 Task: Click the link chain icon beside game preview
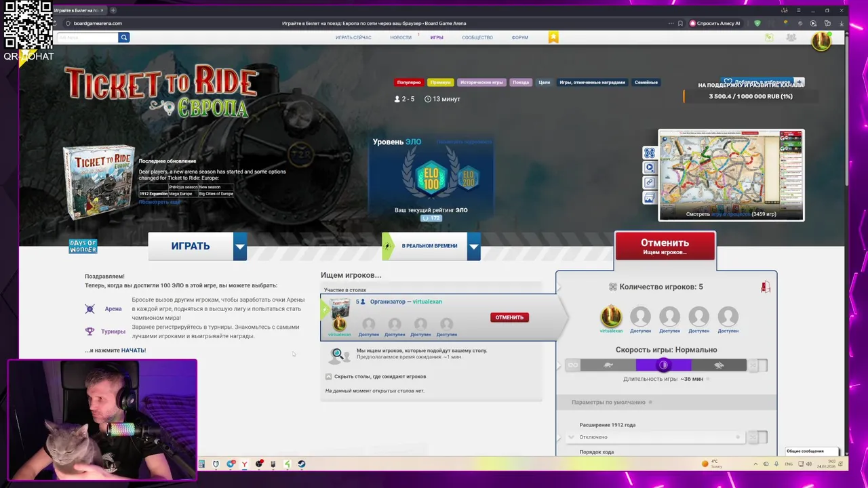click(649, 182)
